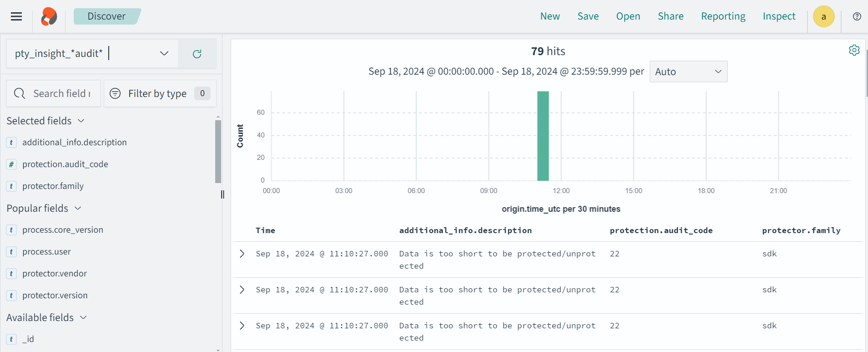Image resolution: width=868 pixels, height=352 pixels.
Task: Open the help icon in header
Action: (x=857, y=16)
